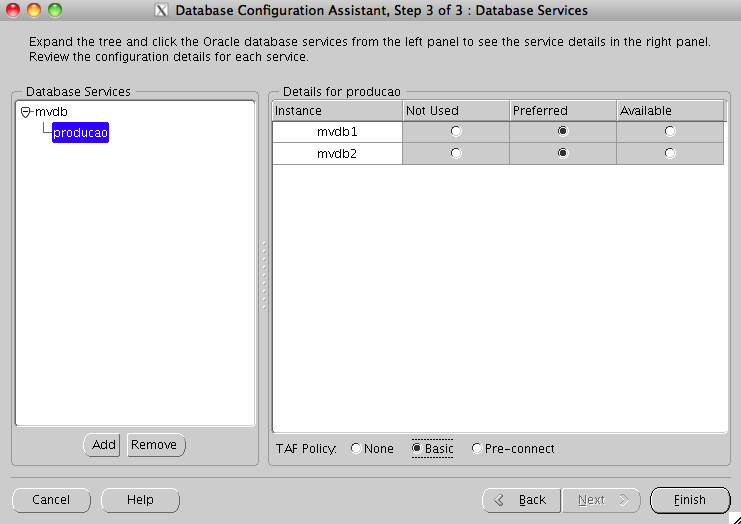This screenshot has width=741, height=524.
Task: Go Back to previous step
Action: point(520,500)
